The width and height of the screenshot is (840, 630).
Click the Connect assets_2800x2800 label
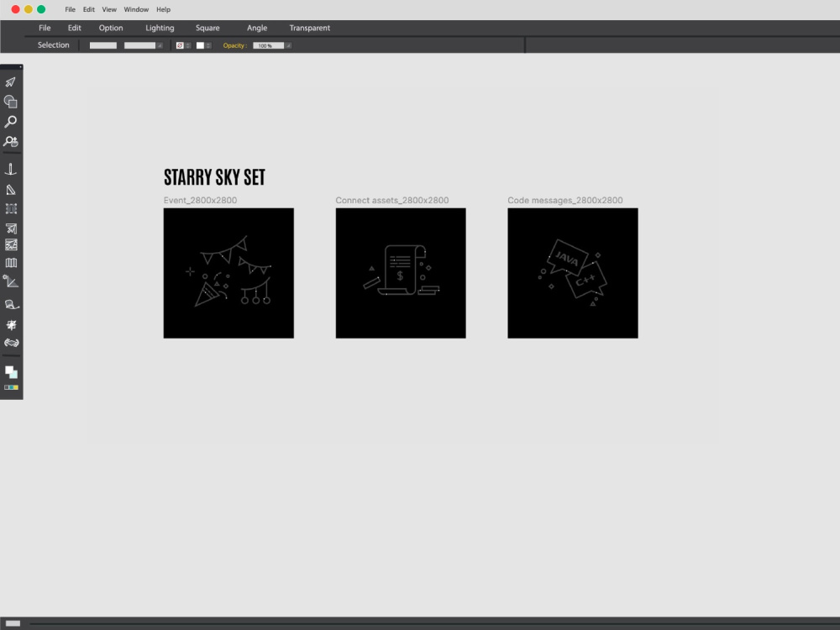392,201
